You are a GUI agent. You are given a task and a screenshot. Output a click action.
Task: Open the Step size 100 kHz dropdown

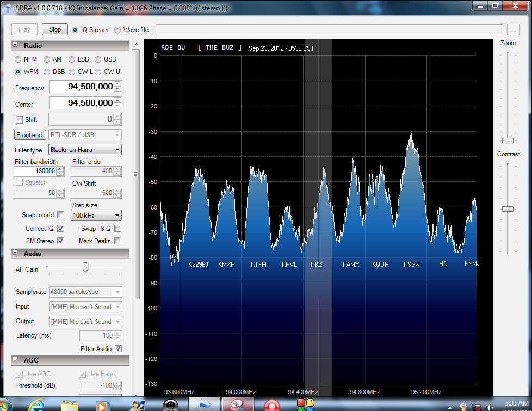(96, 216)
